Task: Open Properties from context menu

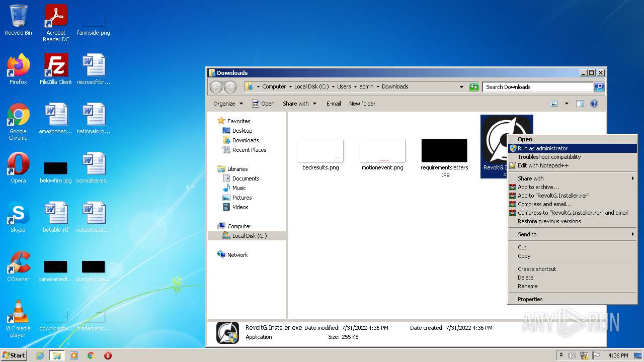Action: tap(573, 299)
